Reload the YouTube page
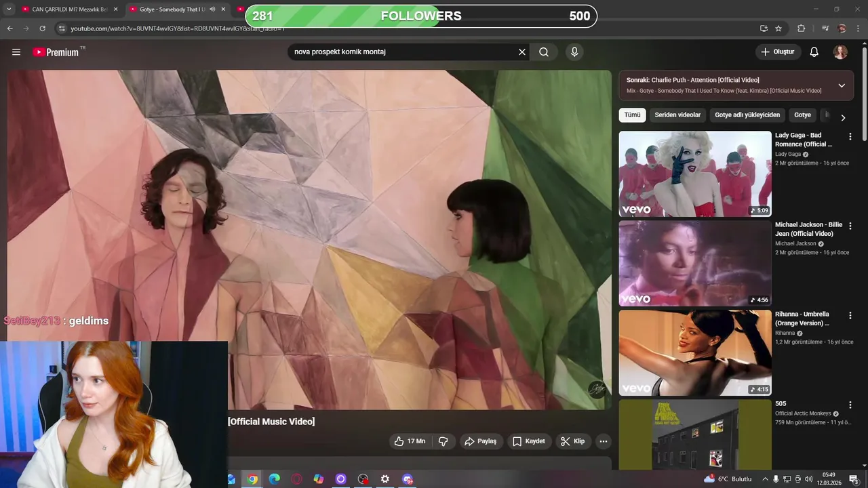Viewport: 868px width, 488px height. 42,28
